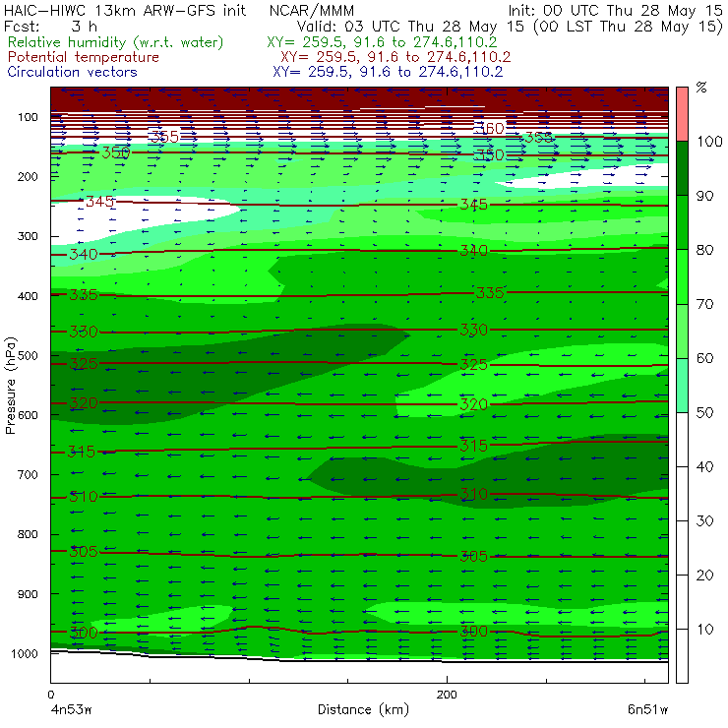Click the colorbar '70' tick label
The height and width of the screenshot is (728, 728).
point(704,304)
